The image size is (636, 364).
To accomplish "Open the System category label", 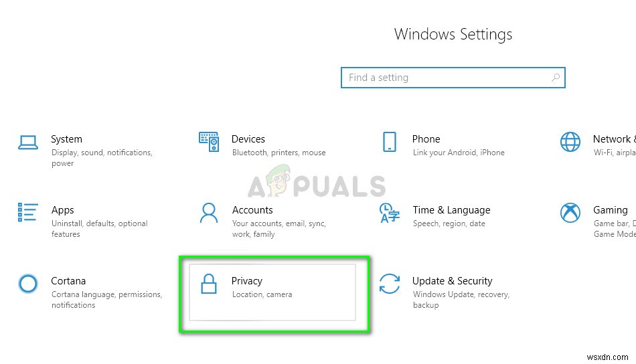I will [66, 139].
